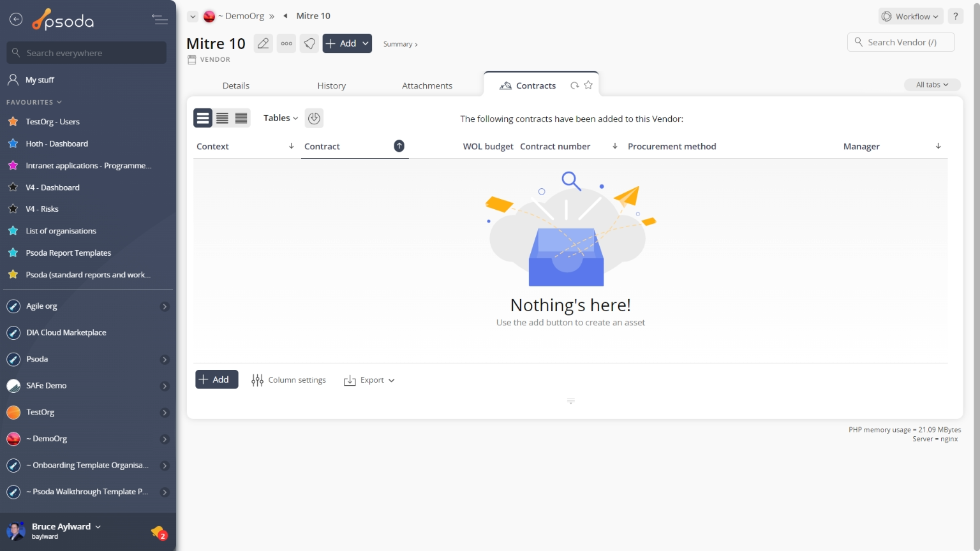Image resolution: width=980 pixels, height=551 pixels.
Task: Switch to the Details tab
Action: [236, 85]
